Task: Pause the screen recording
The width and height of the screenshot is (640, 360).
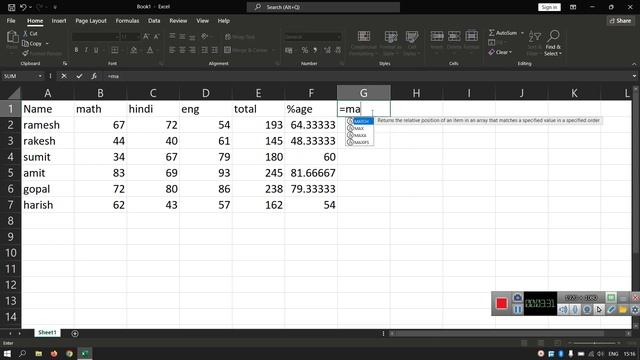Action: [518, 309]
